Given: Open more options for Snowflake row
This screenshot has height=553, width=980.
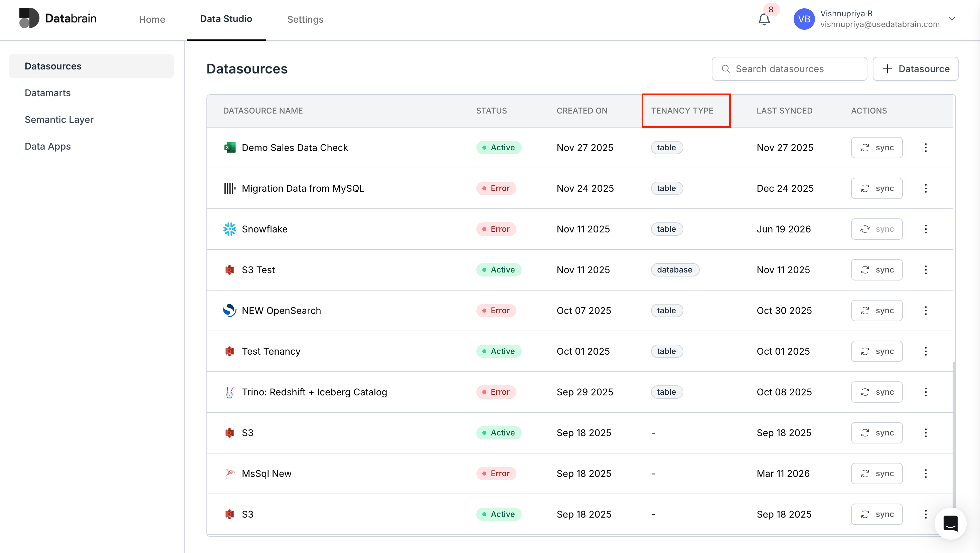Looking at the screenshot, I should (x=926, y=229).
